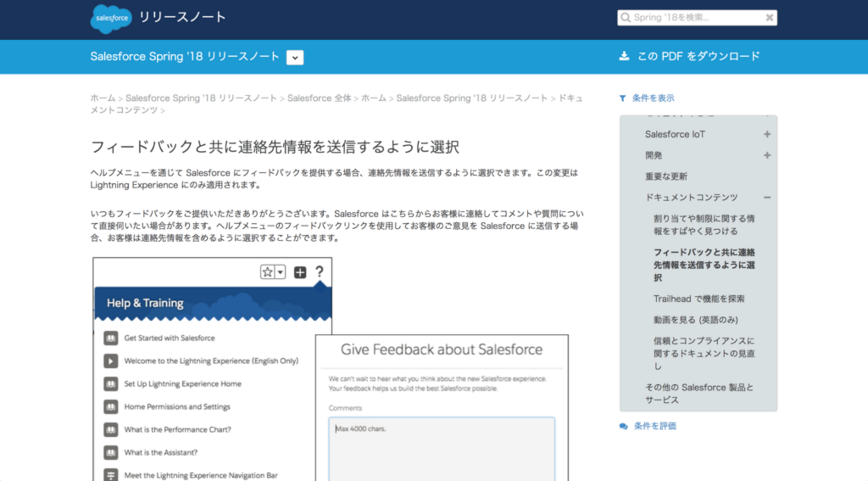868x481 pixels.
Task: Click the search magnifier icon
Action: click(x=626, y=18)
